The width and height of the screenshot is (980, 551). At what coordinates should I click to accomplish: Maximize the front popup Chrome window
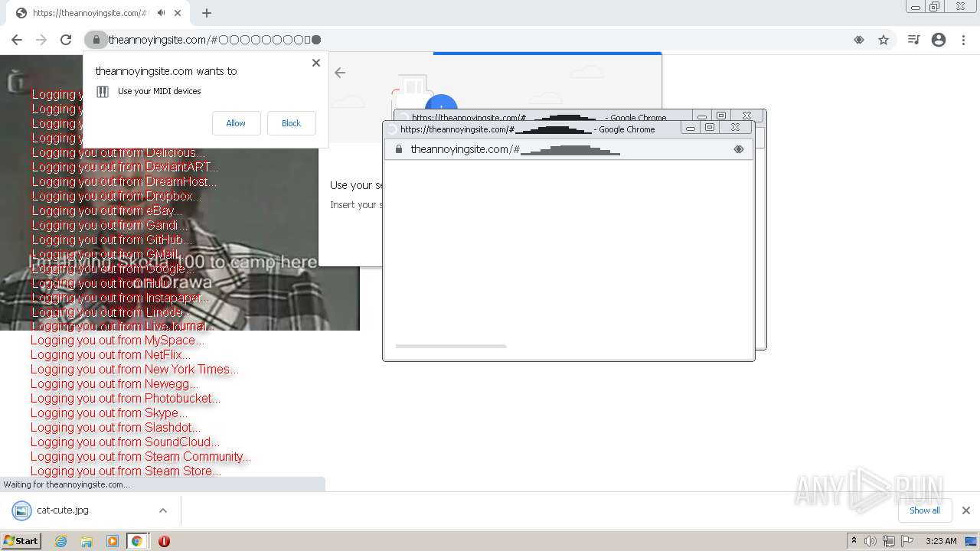[710, 128]
